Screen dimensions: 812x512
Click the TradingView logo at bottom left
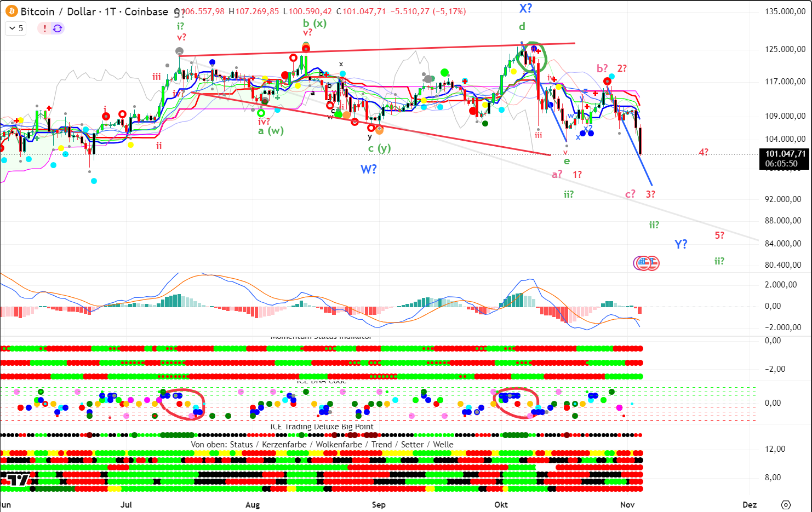click(18, 480)
